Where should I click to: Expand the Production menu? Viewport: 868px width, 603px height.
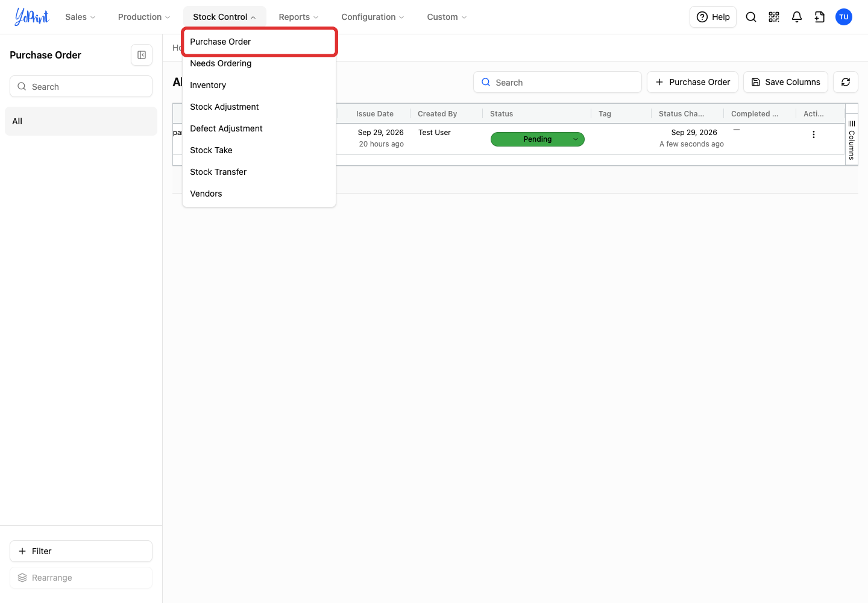coord(144,17)
